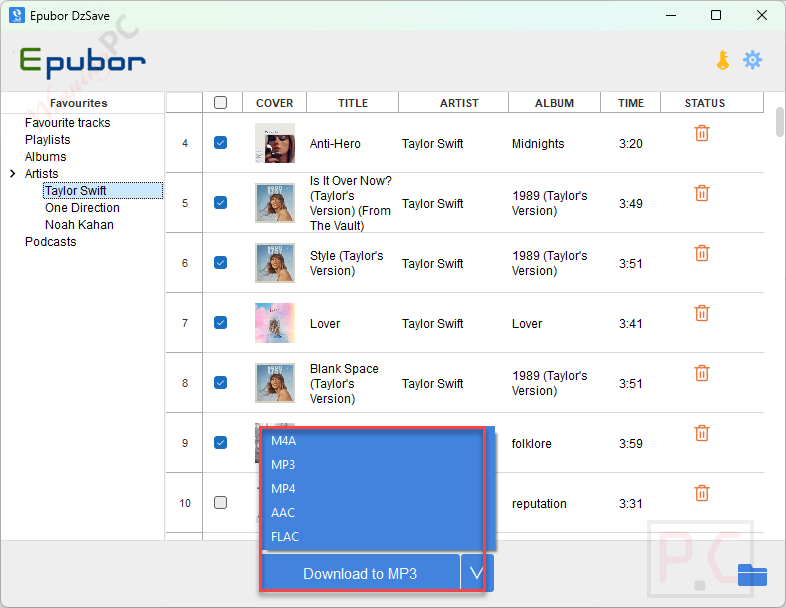Click the ALBUM column header

554,103
